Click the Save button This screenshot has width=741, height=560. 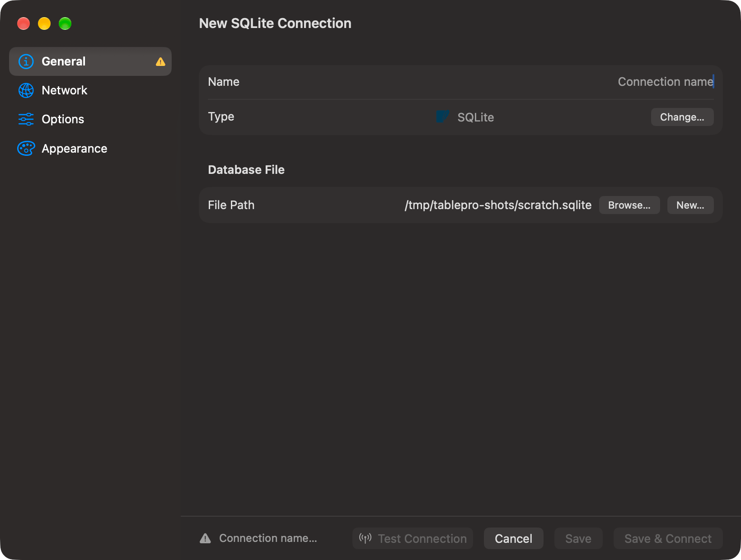[x=578, y=538]
